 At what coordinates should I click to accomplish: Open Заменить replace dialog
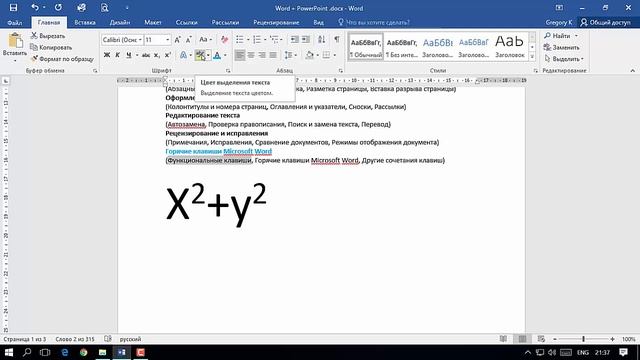561,47
